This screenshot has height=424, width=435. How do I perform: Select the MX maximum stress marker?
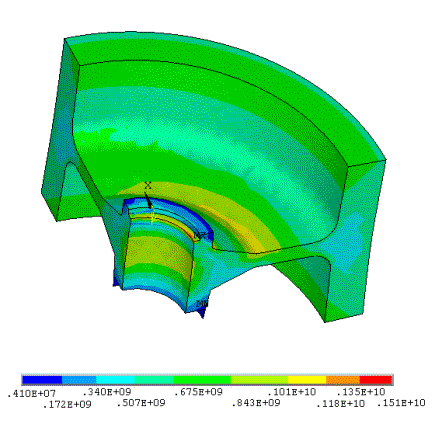(x=203, y=236)
